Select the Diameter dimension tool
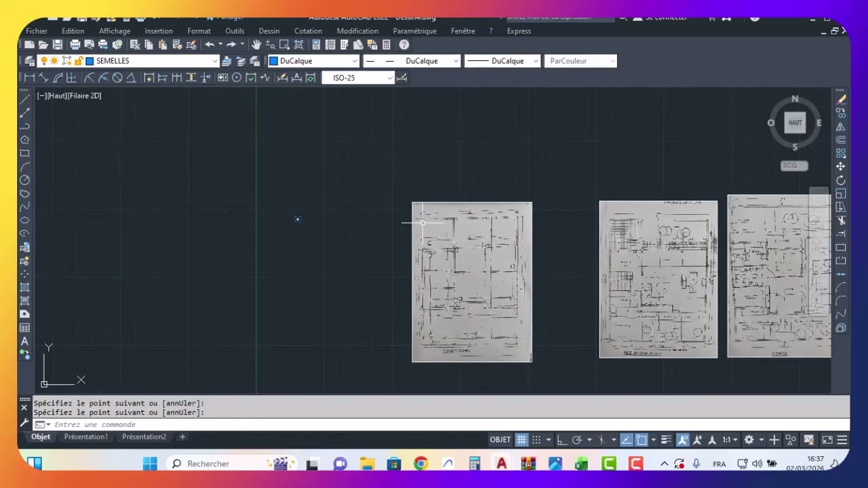Viewport: 868px width, 488px height. click(x=117, y=78)
